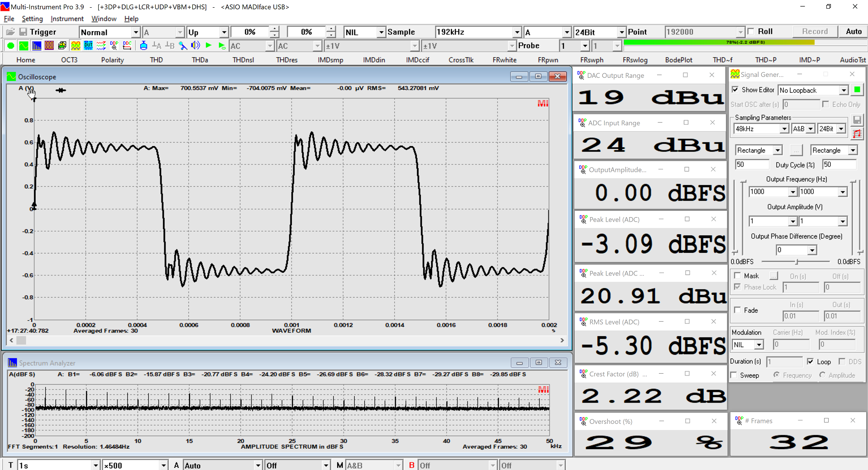Click the blue flask calibration icon

(143, 46)
